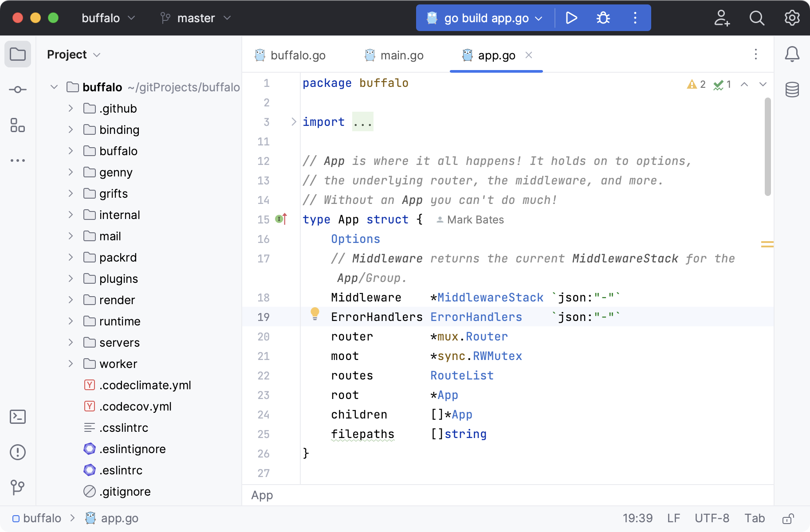Open the Database tool window
This screenshot has height=532, width=810.
tap(792, 90)
